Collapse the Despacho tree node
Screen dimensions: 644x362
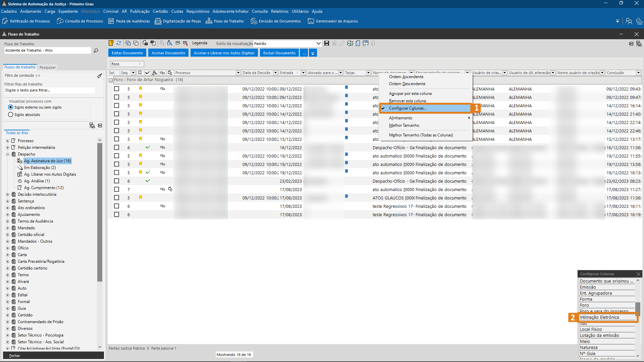pyautogui.click(x=7, y=154)
